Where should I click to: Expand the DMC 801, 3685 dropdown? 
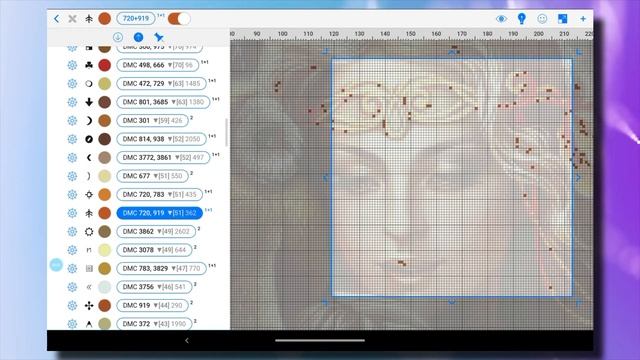(x=163, y=102)
